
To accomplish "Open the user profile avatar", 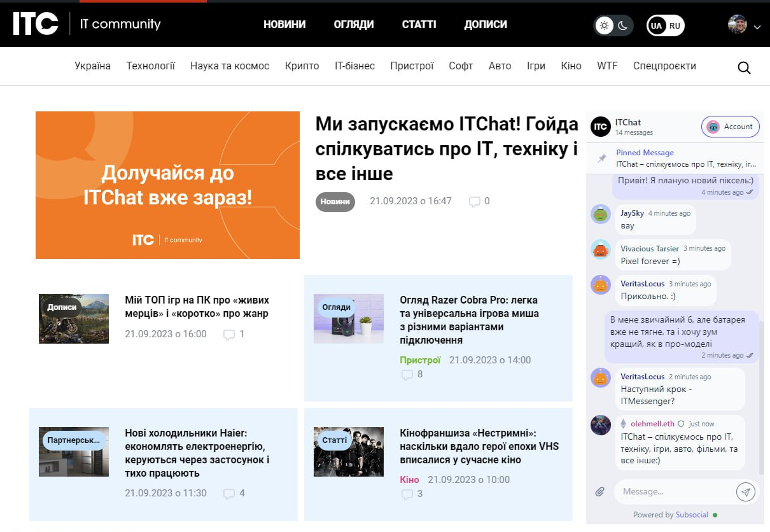I will pyautogui.click(x=737, y=24).
